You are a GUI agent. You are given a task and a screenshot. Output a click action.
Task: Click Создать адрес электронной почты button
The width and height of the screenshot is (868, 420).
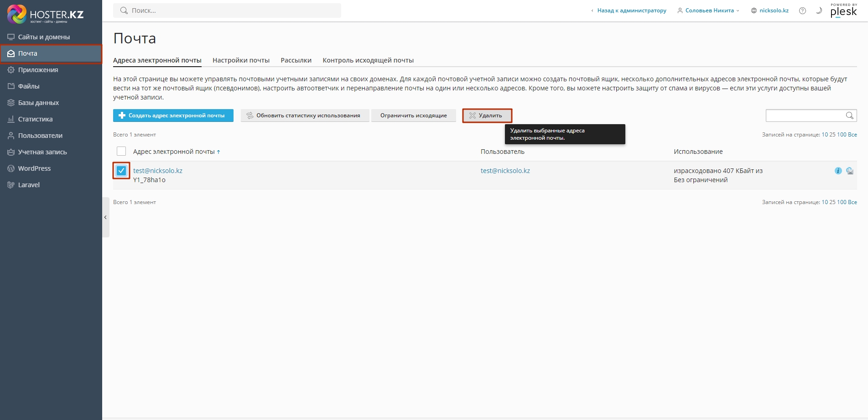tap(173, 115)
